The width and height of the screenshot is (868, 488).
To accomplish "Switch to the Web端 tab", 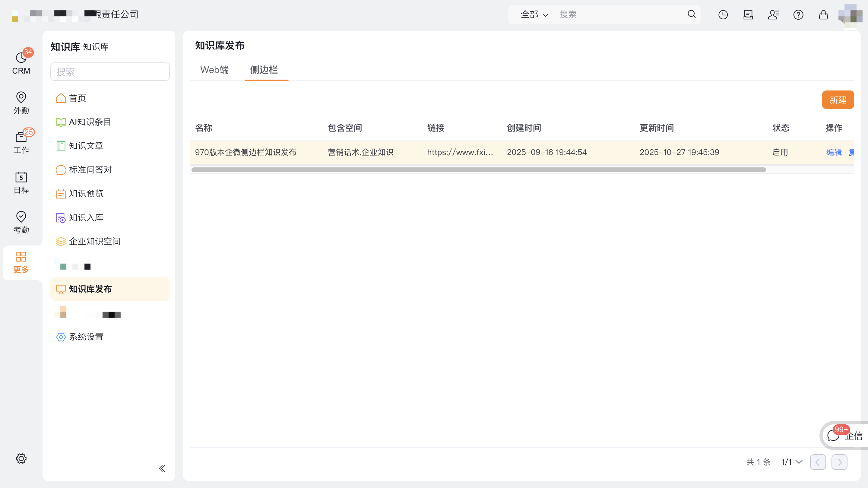I will coord(214,70).
